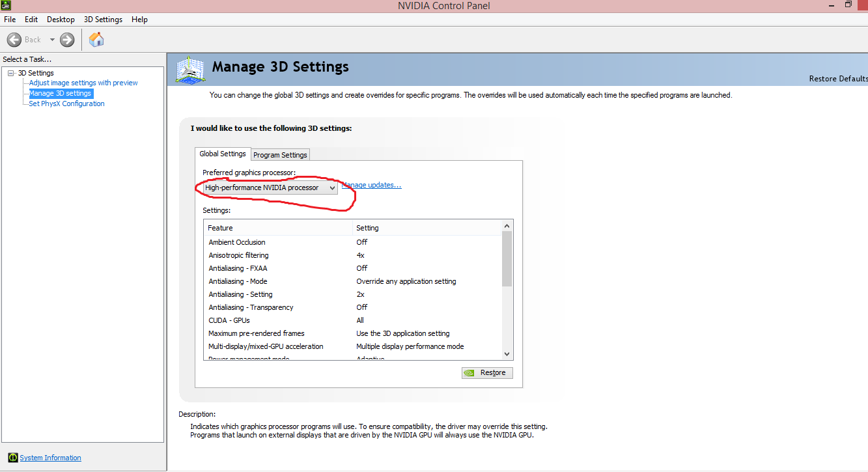Viewport: 868px width, 472px height.
Task: Open the Desktop menu
Action: (61, 20)
